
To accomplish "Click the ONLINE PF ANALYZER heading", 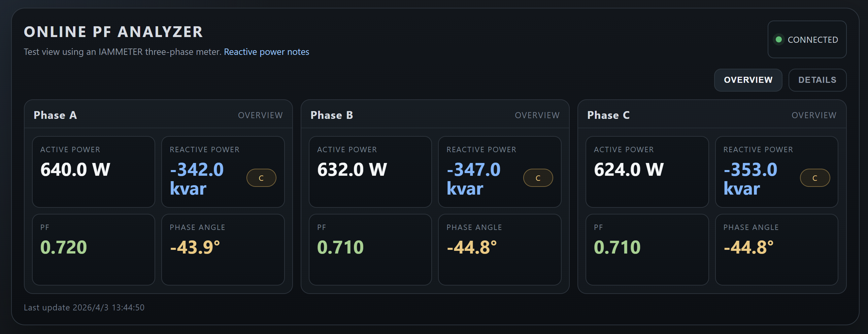I will pyautogui.click(x=113, y=31).
